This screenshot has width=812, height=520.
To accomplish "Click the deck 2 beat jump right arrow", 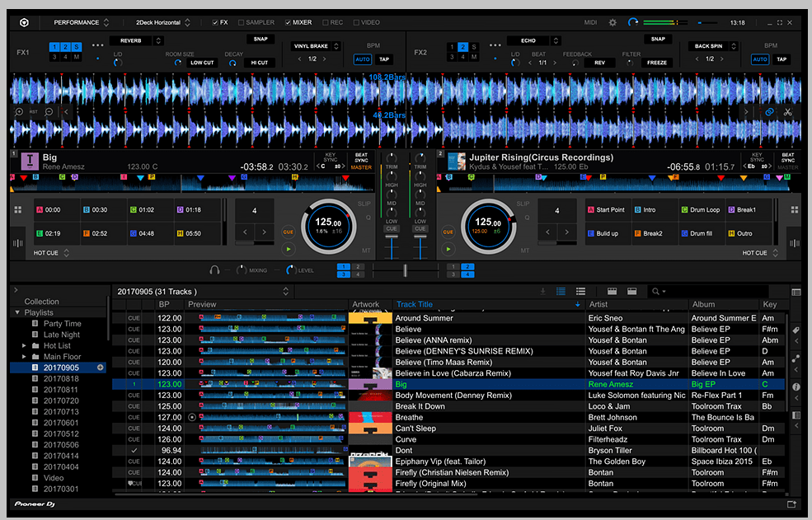I will [x=566, y=232].
